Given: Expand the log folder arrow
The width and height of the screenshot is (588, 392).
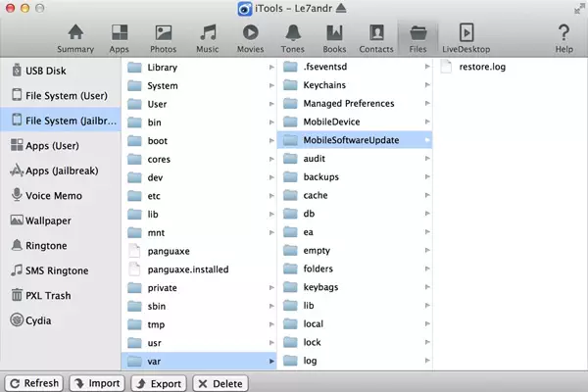Looking at the screenshot, I should click(427, 361).
